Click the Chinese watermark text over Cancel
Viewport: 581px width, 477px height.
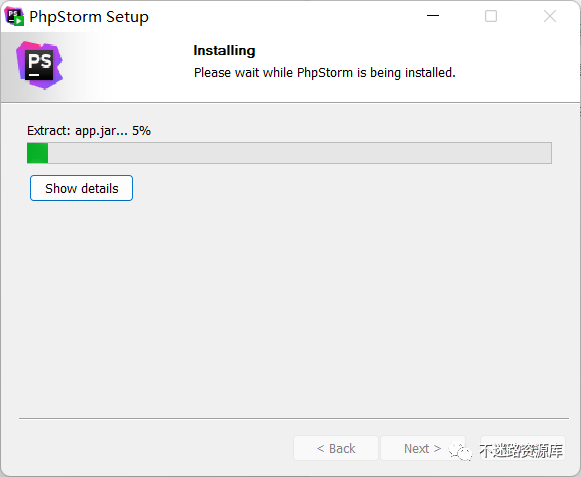click(521, 451)
